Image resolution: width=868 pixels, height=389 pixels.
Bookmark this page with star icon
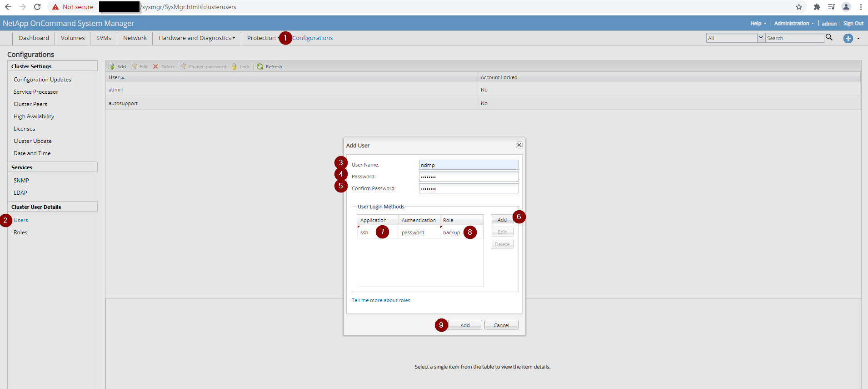coord(798,7)
